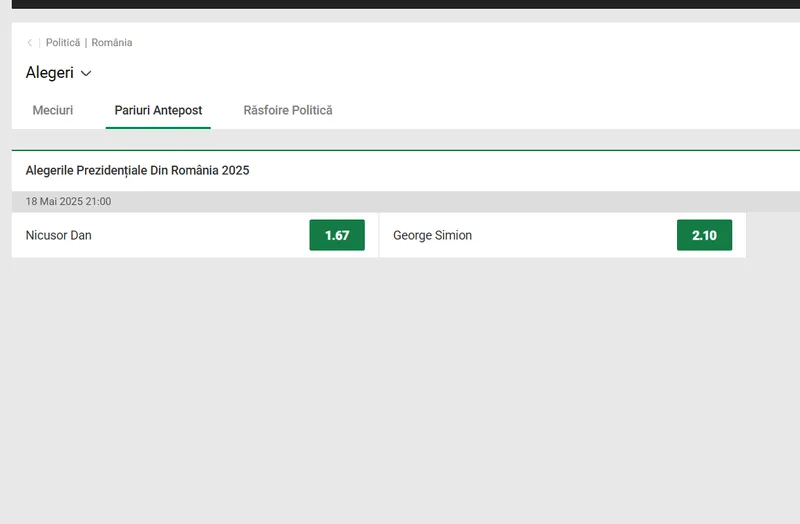Collapse the Alegerile Prezidențiale Din România 2025 header
This screenshot has height=524, width=800.
click(138, 171)
